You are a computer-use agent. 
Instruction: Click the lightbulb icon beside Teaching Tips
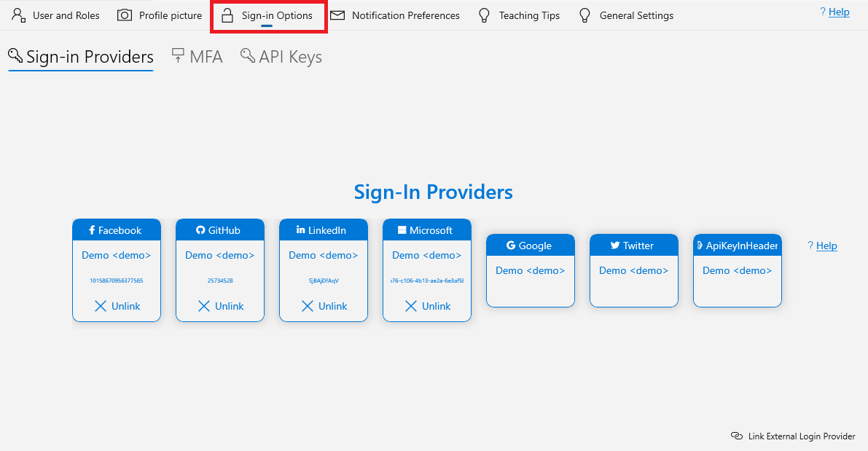(485, 15)
